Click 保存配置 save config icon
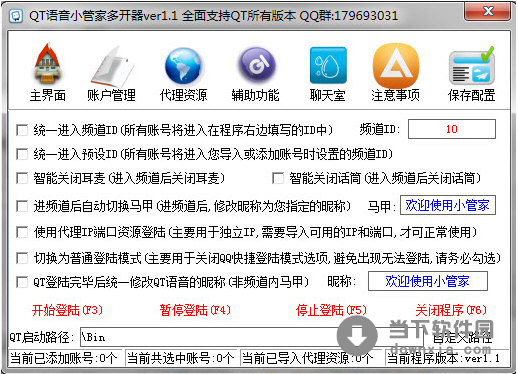Image resolution: width=518 pixels, height=374 pixels. (x=472, y=66)
